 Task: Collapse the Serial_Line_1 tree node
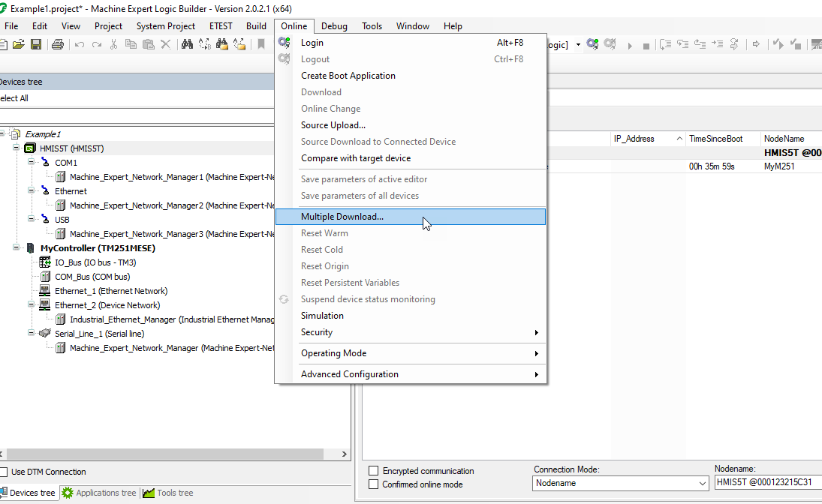point(31,333)
